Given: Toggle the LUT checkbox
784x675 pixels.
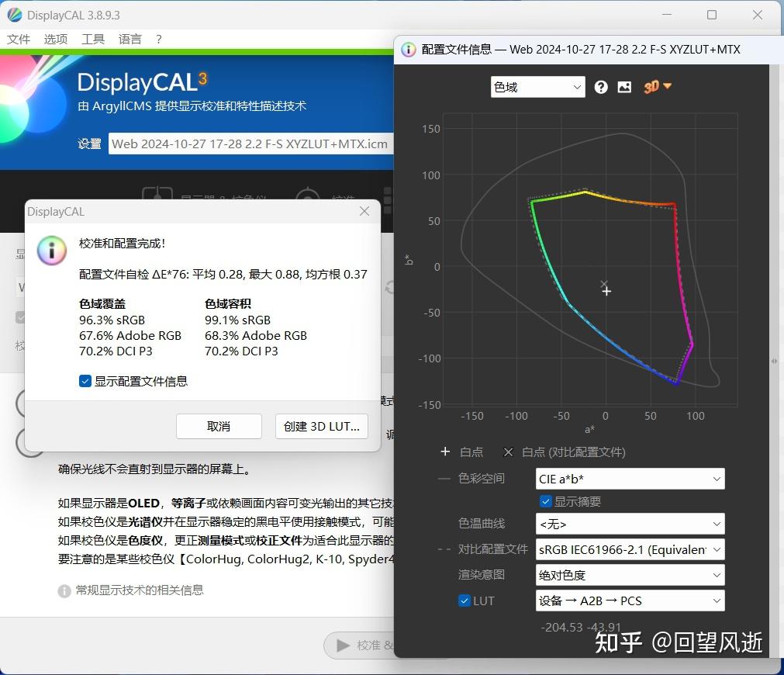Looking at the screenshot, I should pyautogui.click(x=465, y=601).
